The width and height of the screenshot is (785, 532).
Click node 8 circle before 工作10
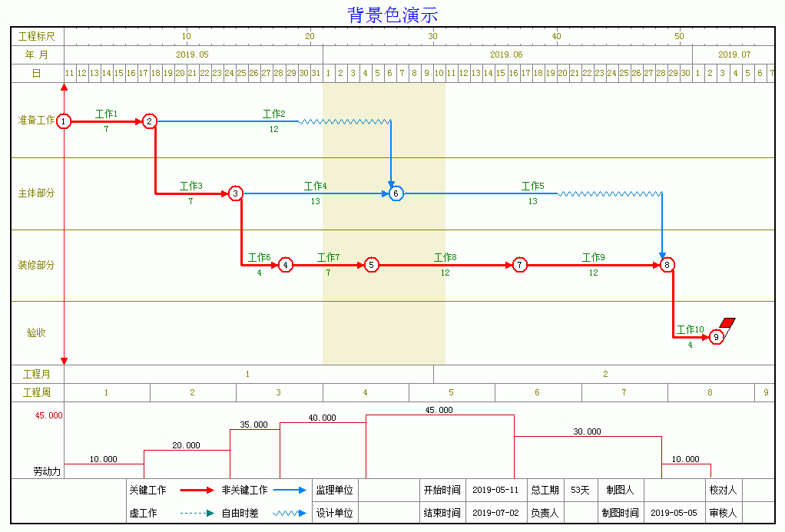pos(667,265)
